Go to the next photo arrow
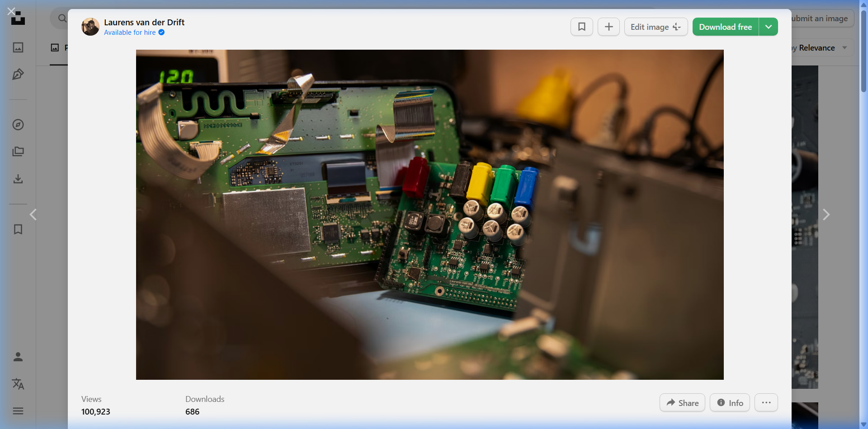868x429 pixels. point(826,214)
